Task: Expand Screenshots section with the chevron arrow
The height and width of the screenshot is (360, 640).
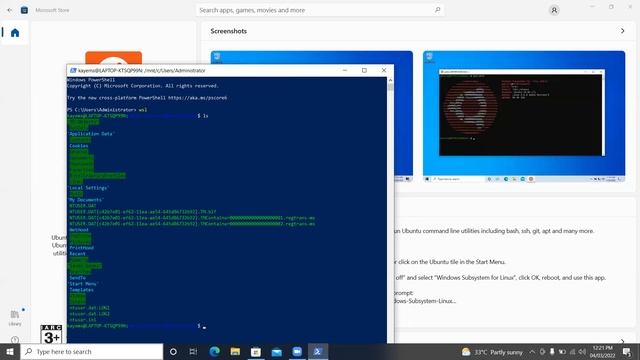Action: tap(622, 31)
